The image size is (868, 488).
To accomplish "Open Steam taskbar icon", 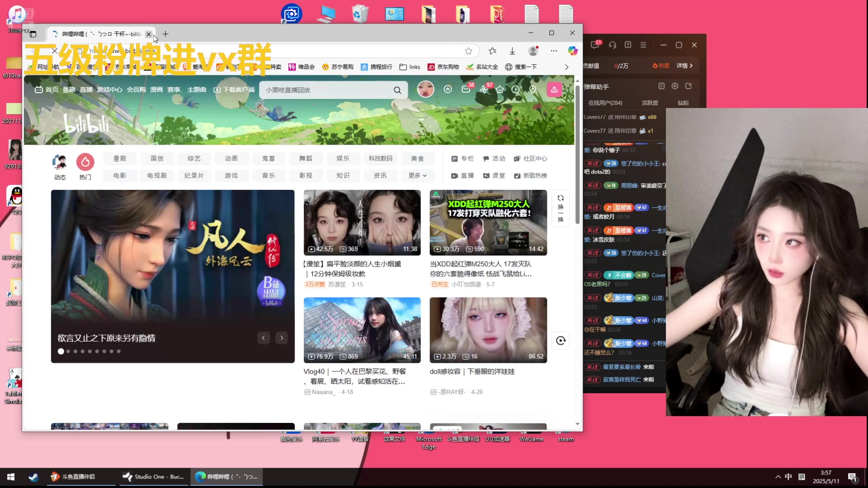I will pos(33,477).
